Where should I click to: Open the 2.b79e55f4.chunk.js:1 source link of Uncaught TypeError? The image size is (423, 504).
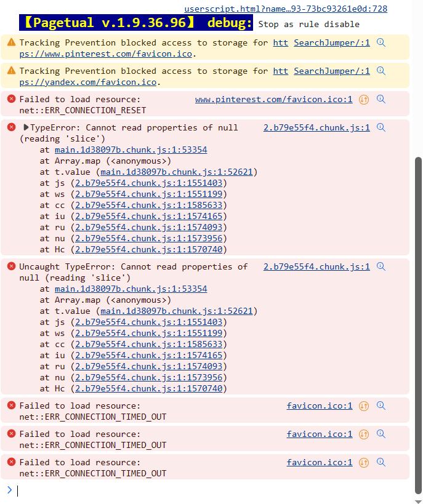316,266
